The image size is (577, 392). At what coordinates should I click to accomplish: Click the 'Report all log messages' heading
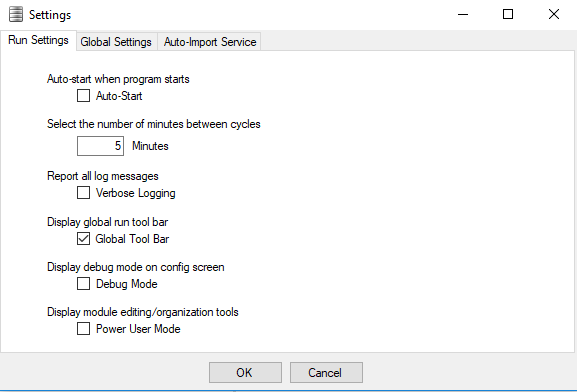click(x=103, y=176)
